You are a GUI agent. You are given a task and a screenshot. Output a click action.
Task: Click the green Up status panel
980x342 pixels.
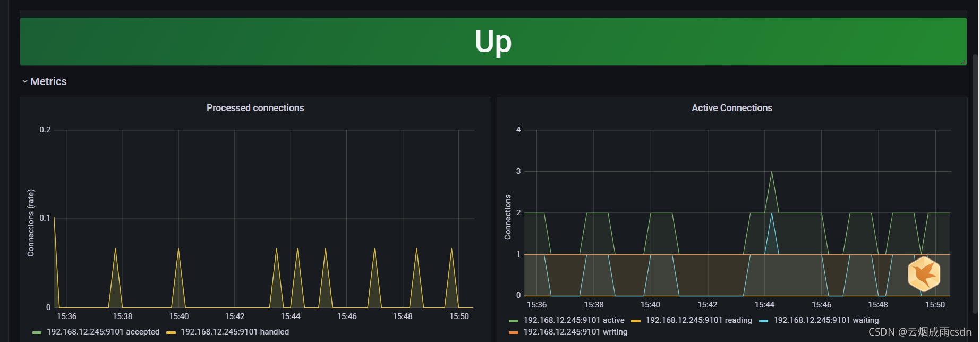pos(493,41)
